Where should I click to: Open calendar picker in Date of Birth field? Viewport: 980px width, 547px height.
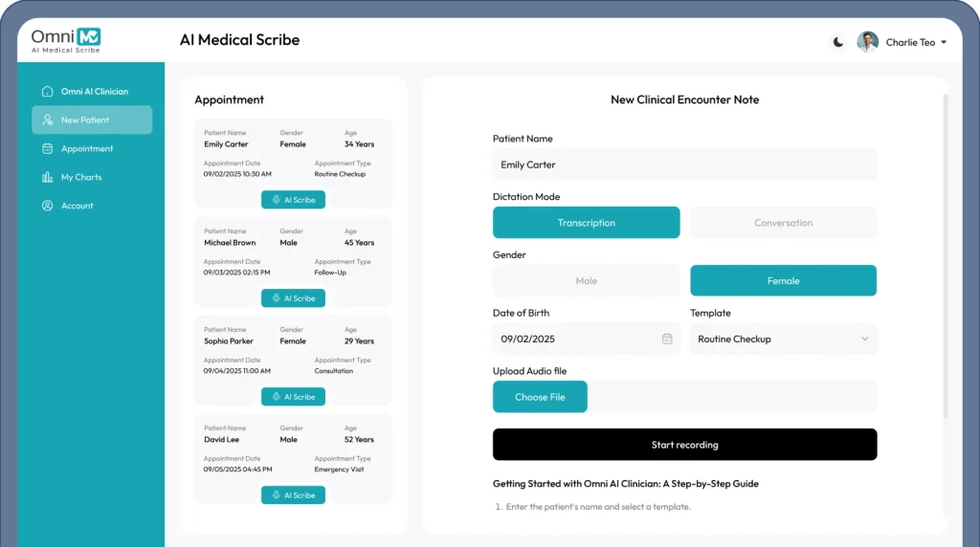point(667,339)
